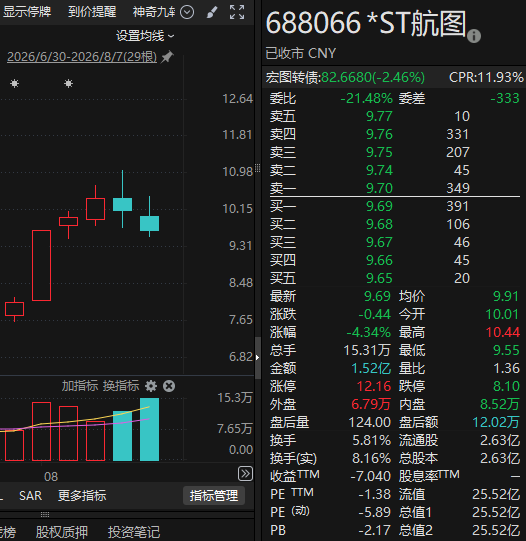Click sell-four volume 331

tap(458, 135)
